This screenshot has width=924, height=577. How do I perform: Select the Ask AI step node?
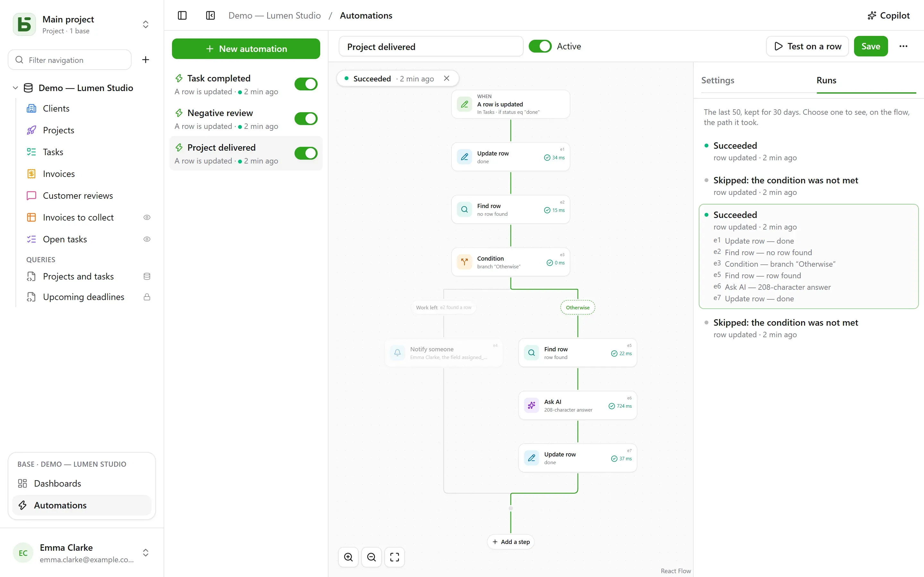point(577,405)
